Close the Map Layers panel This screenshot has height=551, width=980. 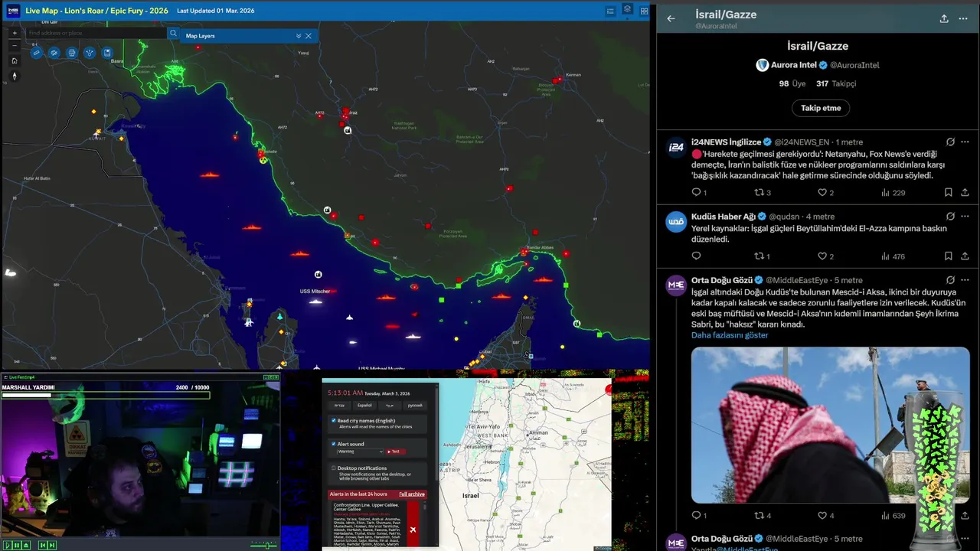tap(309, 36)
